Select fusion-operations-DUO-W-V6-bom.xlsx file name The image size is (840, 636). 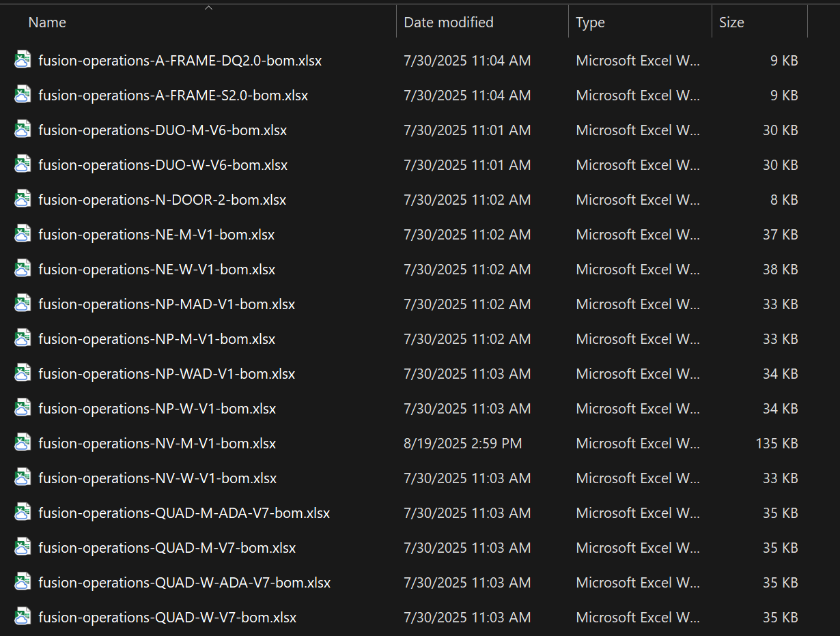[x=163, y=164]
